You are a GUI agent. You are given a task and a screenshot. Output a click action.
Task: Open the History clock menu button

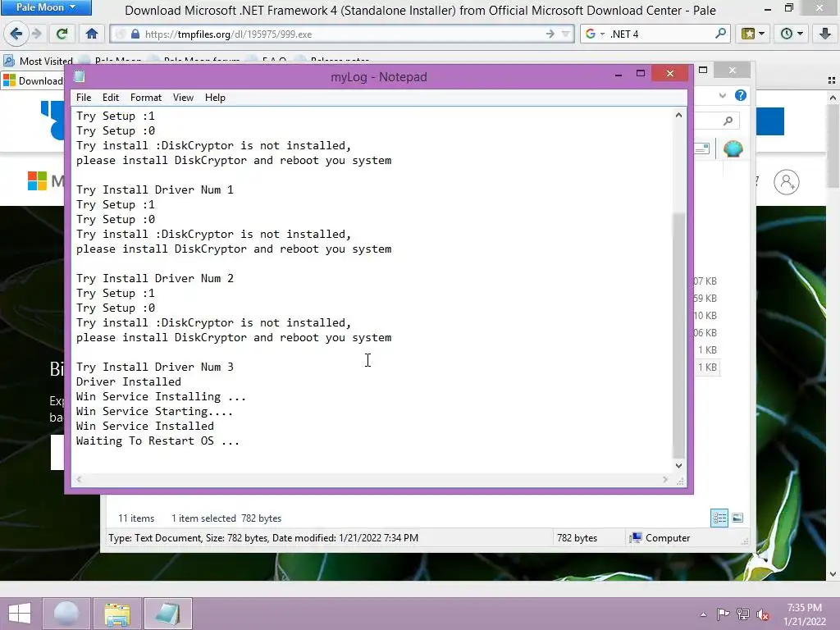(x=792, y=34)
